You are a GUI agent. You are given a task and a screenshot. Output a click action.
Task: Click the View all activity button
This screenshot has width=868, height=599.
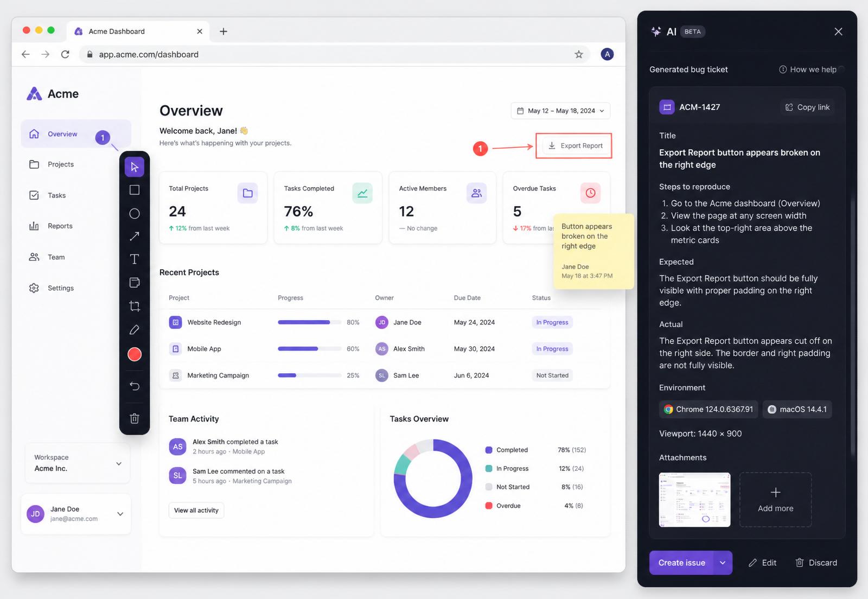196,511
